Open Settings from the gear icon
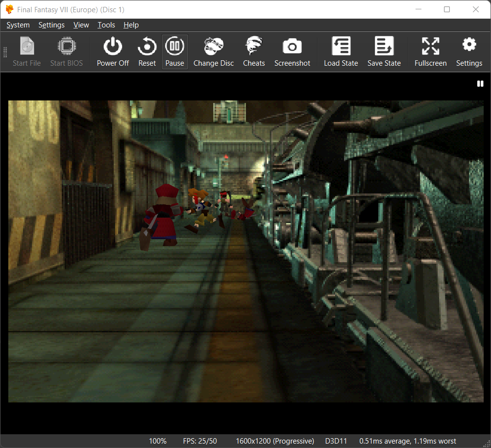The image size is (491, 448). click(x=469, y=51)
